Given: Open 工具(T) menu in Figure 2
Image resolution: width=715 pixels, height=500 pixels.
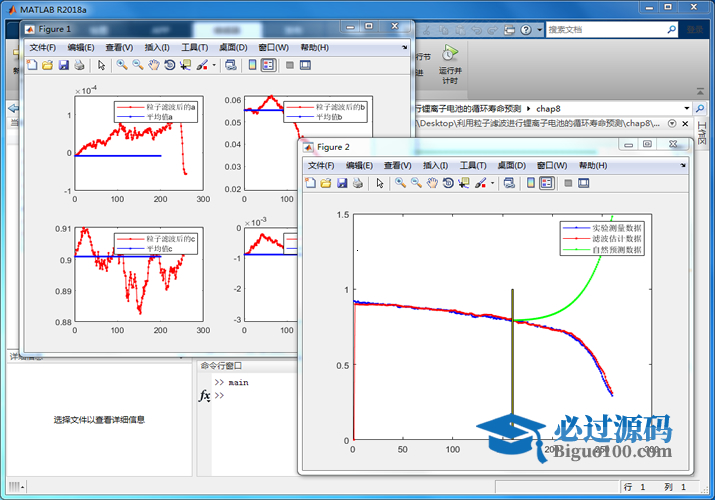Looking at the screenshot, I should (x=473, y=165).
